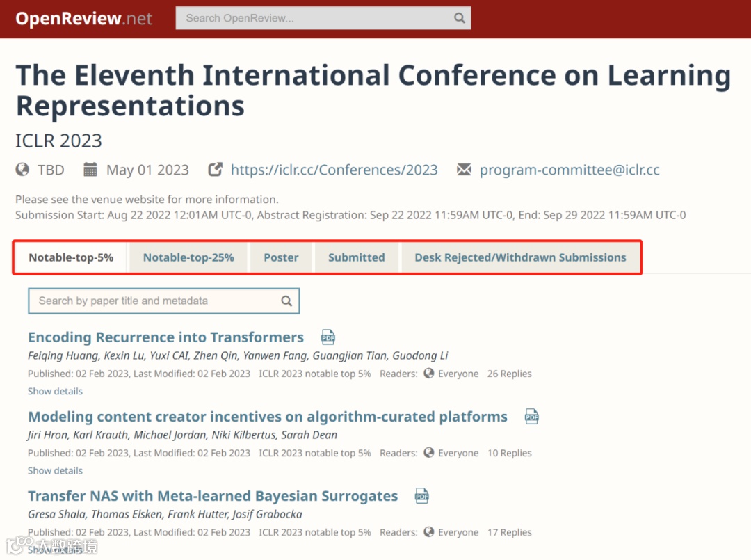The image size is (751, 560).
Task: Click the search magnifier icon in header
Action: (459, 18)
